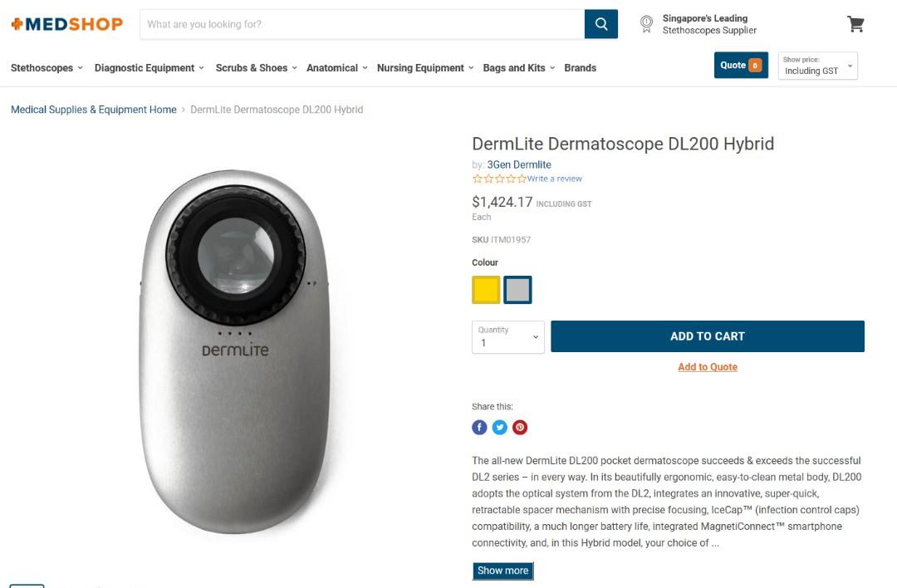Share the product on Facebook
The image size is (897, 588).
click(479, 427)
